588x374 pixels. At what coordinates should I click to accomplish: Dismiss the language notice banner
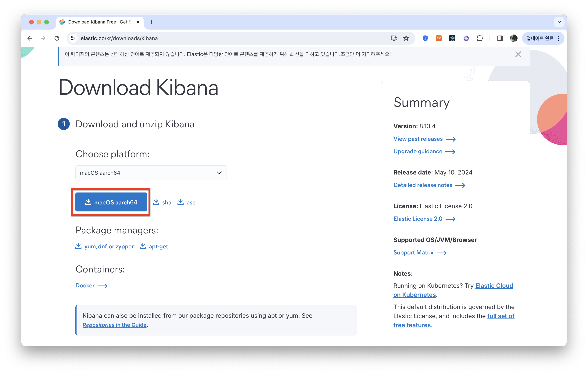click(518, 54)
